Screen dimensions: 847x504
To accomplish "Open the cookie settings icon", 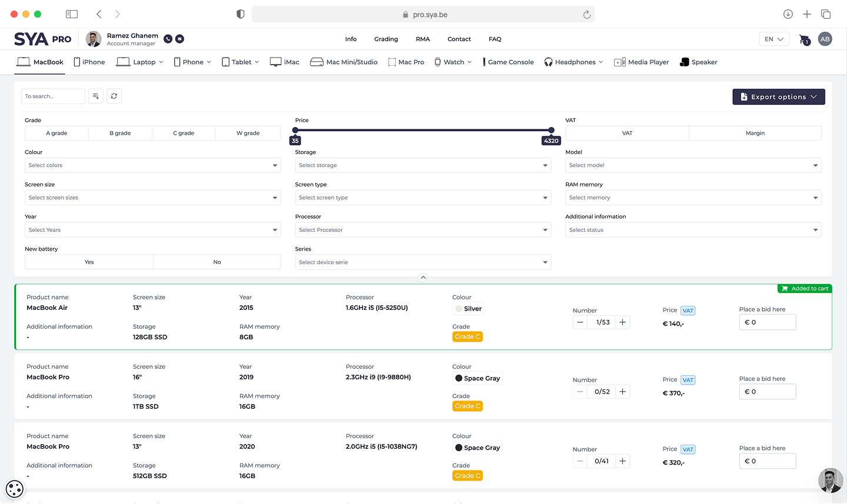I will (x=15, y=489).
